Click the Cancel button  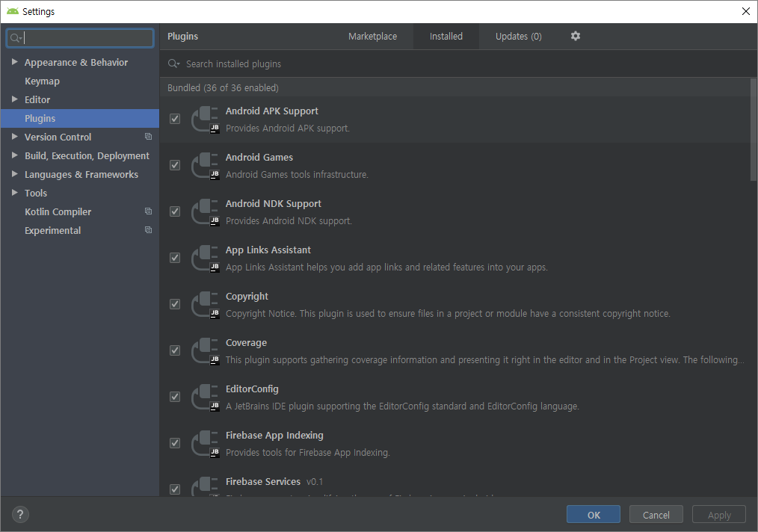click(x=656, y=515)
